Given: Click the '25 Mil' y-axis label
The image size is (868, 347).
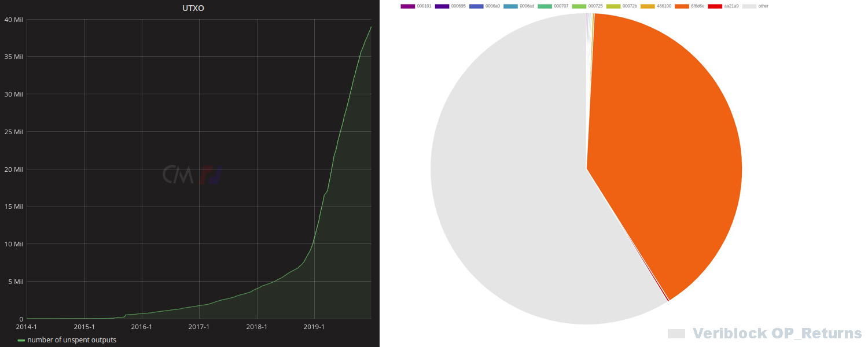Looking at the screenshot, I should coord(13,132).
